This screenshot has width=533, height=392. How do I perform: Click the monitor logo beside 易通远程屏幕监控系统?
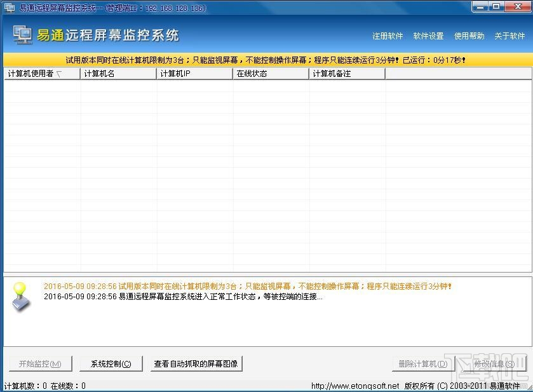point(22,36)
